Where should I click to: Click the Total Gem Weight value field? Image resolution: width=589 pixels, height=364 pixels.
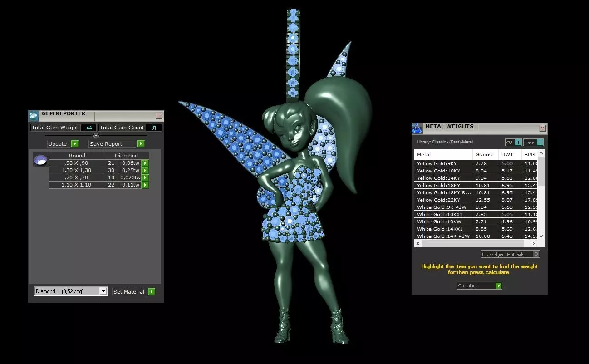pyautogui.click(x=88, y=128)
